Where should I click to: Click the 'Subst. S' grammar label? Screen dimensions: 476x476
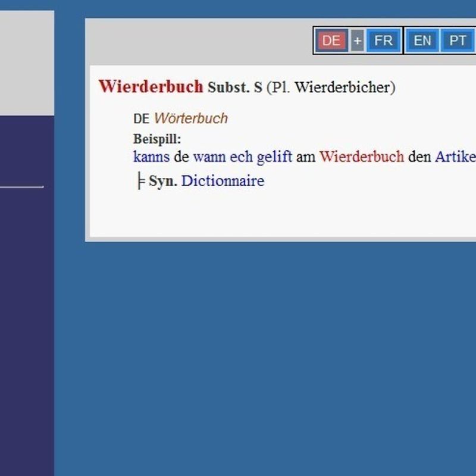coord(235,87)
